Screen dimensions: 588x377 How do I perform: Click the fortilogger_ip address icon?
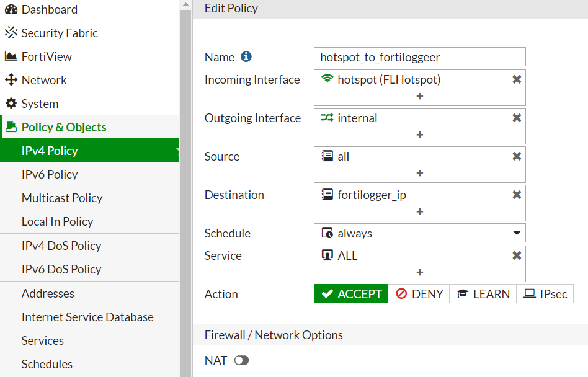click(x=327, y=195)
